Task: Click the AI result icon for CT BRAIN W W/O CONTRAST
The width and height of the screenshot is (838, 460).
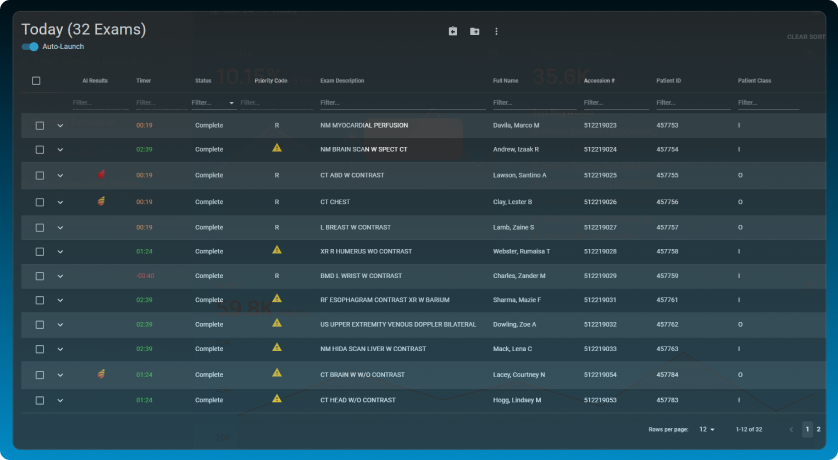Action: (x=101, y=374)
